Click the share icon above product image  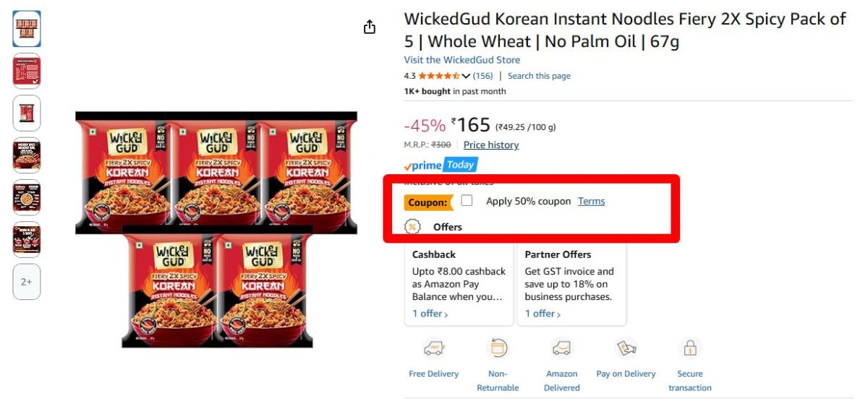click(x=370, y=27)
